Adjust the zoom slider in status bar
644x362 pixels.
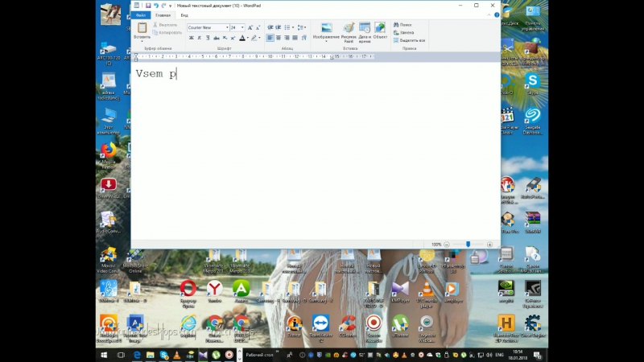(468, 244)
